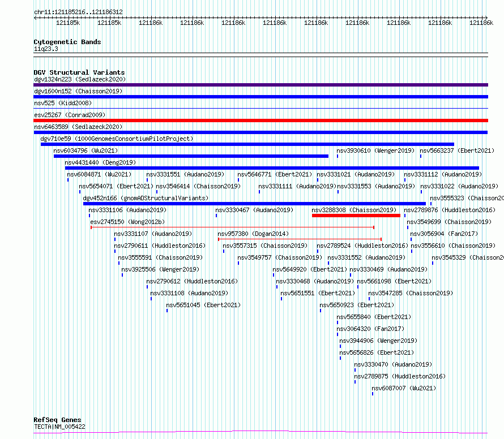Select the nsv3549699 (Chaisson2019) label
504x439 pixels.
449,222
